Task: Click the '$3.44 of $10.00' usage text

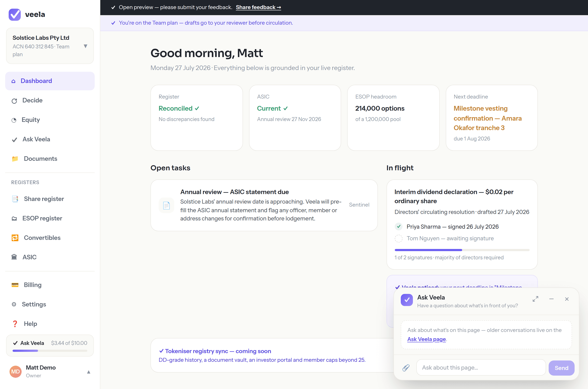Action: coord(69,343)
